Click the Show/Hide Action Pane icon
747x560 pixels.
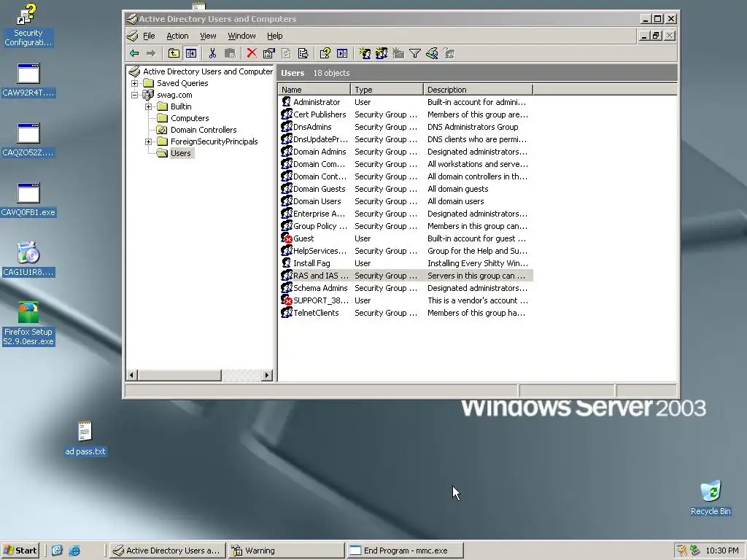(x=342, y=53)
